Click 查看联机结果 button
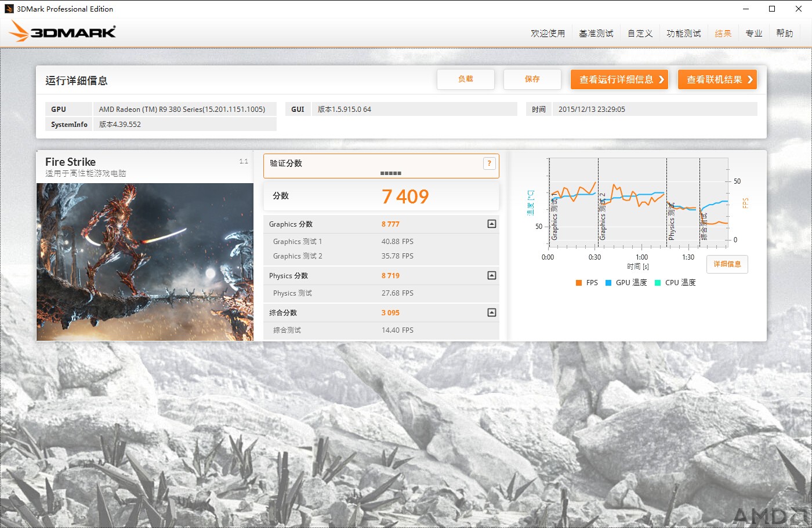 pos(717,79)
